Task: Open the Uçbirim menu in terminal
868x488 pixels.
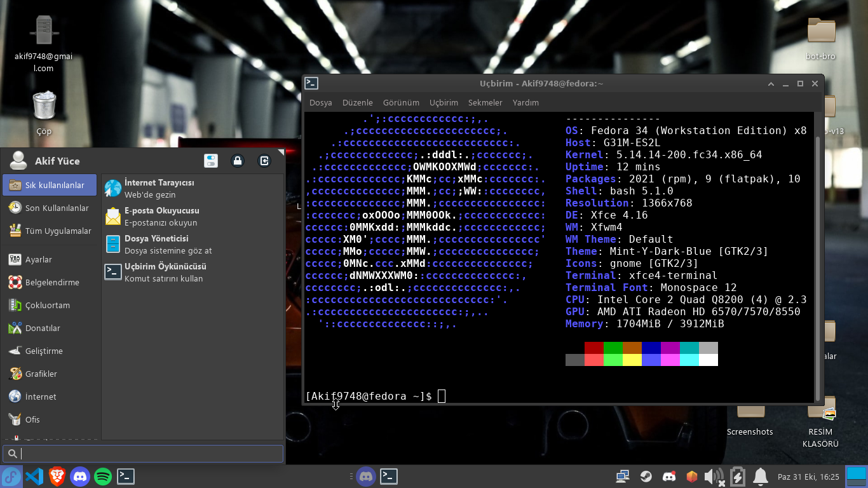Action: pyautogui.click(x=444, y=102)
